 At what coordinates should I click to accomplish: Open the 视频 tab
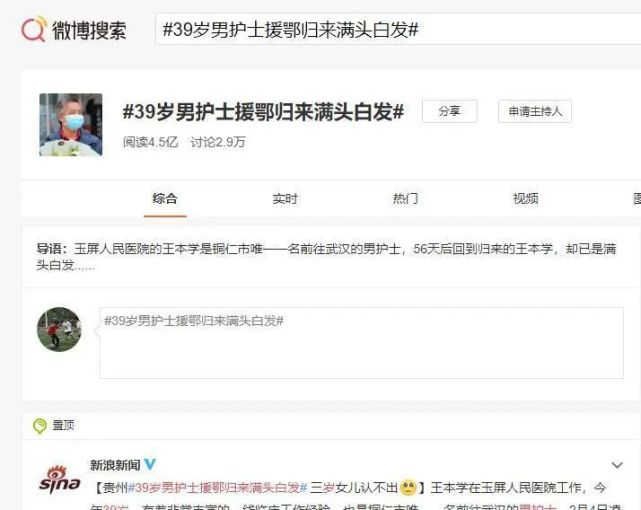[x=525, y=199]
